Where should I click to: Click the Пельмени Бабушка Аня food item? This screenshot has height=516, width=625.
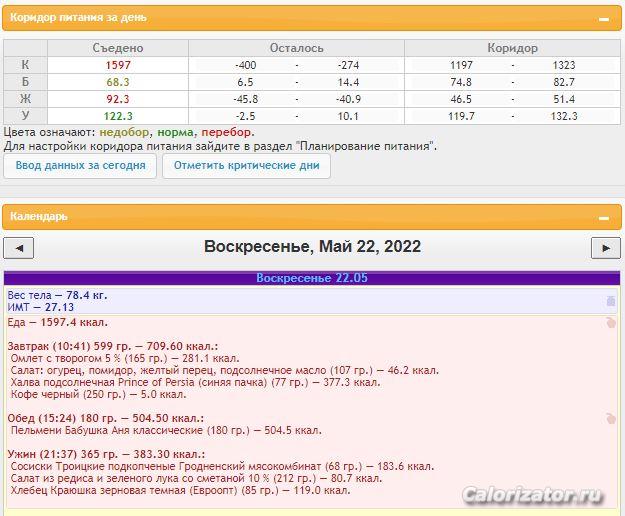coord(165,431)
